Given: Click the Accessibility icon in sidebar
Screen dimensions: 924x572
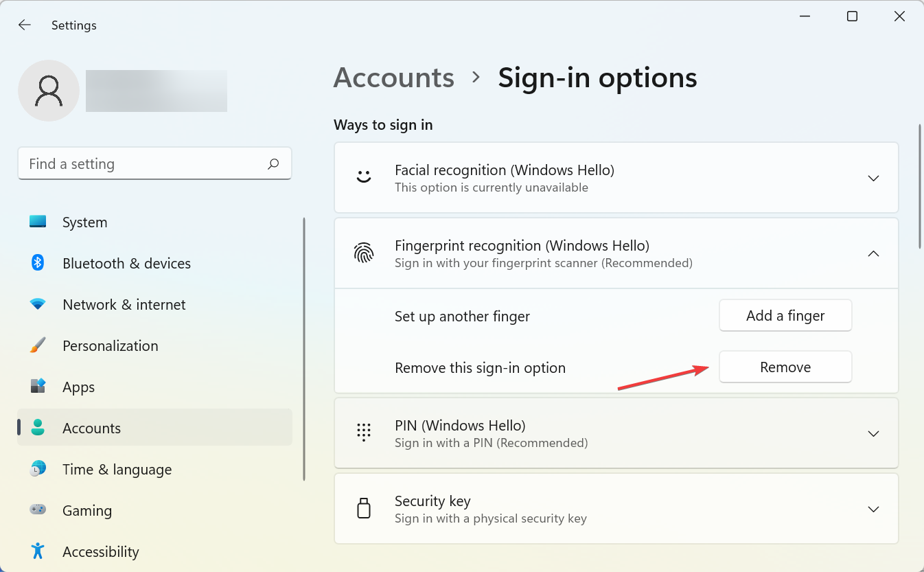Looking at the screenshot, I should (x=36, y=551).
